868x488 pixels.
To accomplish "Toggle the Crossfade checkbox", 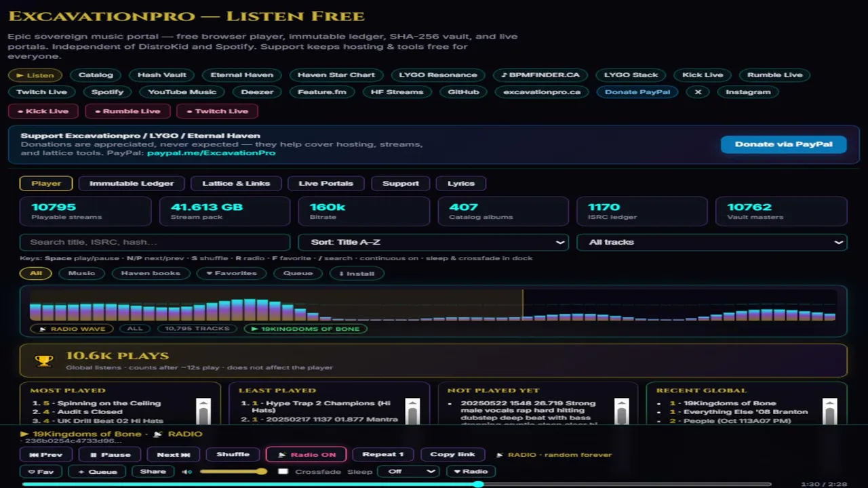I will (283, 472).
